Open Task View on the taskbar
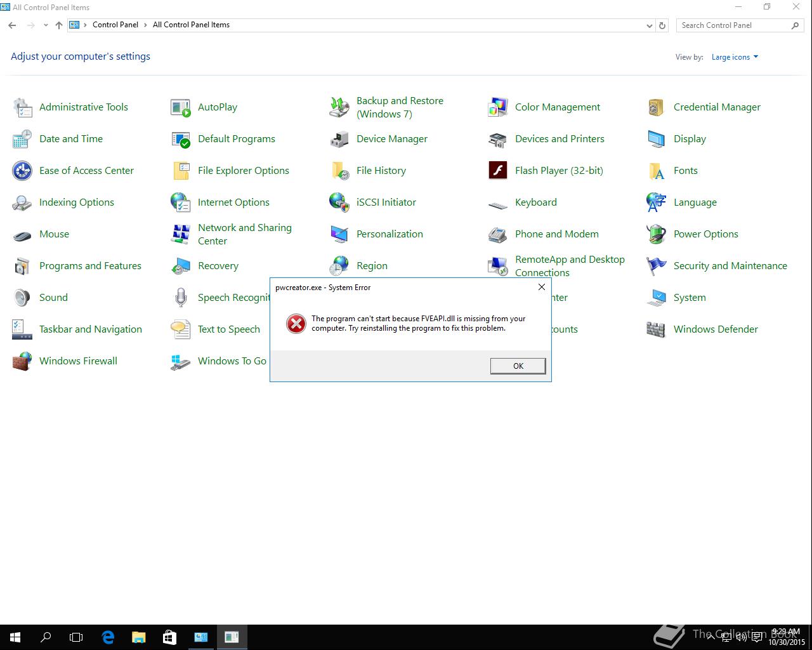 tap(76, 637)
